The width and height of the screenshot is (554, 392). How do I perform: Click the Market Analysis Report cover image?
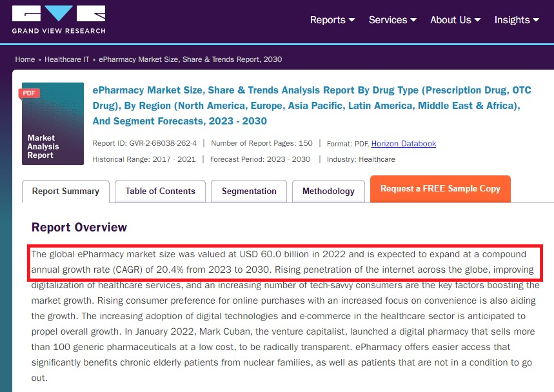click(52, 124)
